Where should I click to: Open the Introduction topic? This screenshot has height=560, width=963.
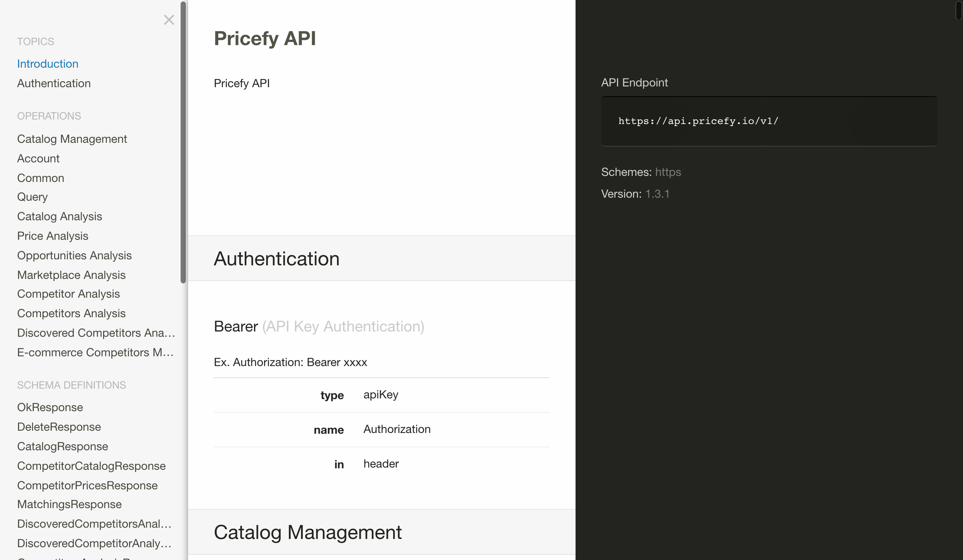click(48, 64)
